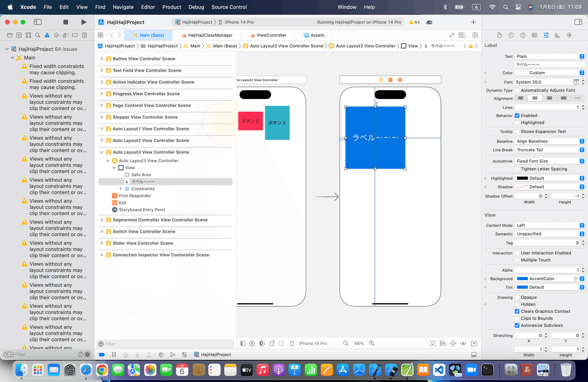Screen dimensions: 588x382
Task: Click the ボタン2 red button on canvas
Action: coord(250,121)
